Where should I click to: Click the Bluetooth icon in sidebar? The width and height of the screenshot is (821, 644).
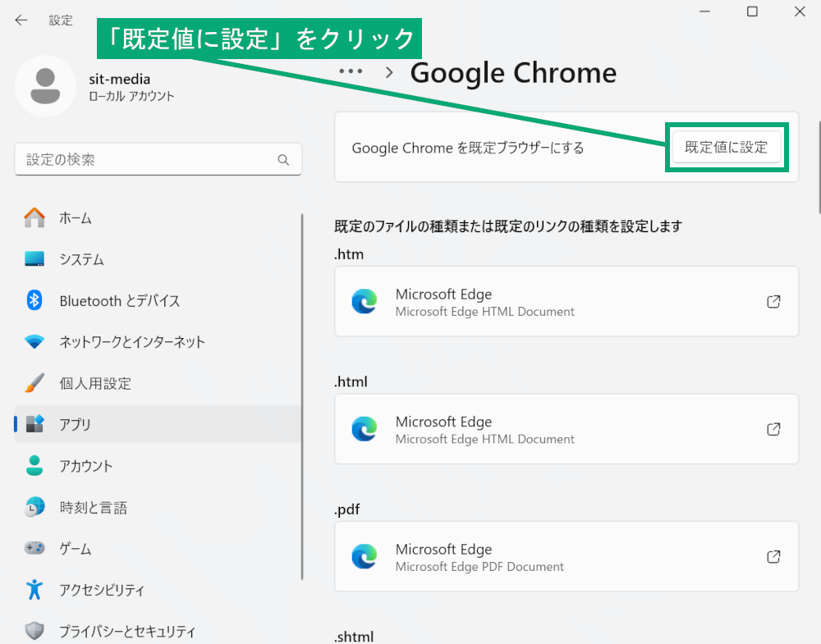pos(34,300)
